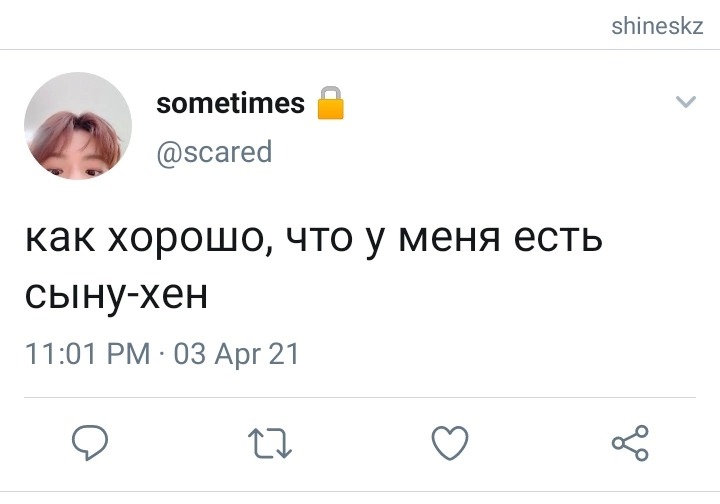Open the profile via the name sometimes
This screenshot has width=720, height=504.
(x=231, y=103)
